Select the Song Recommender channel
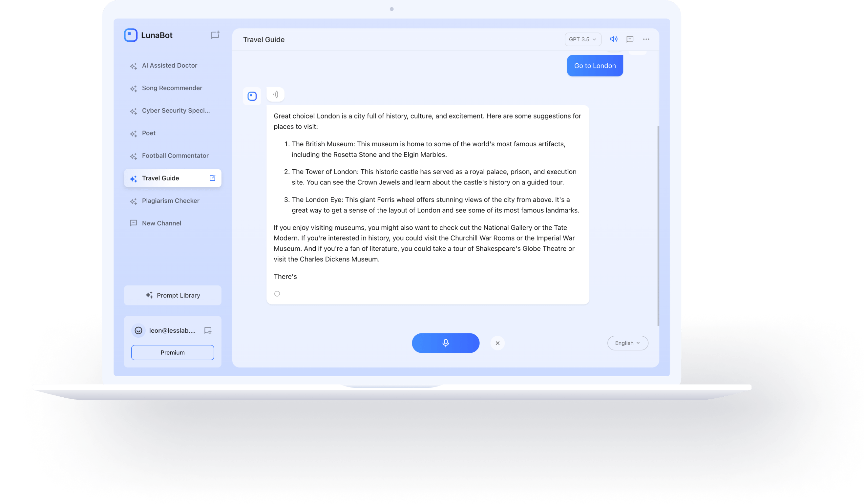Image resolution: width=864 pixels, height=504 pixels. [x=172, y=88]
